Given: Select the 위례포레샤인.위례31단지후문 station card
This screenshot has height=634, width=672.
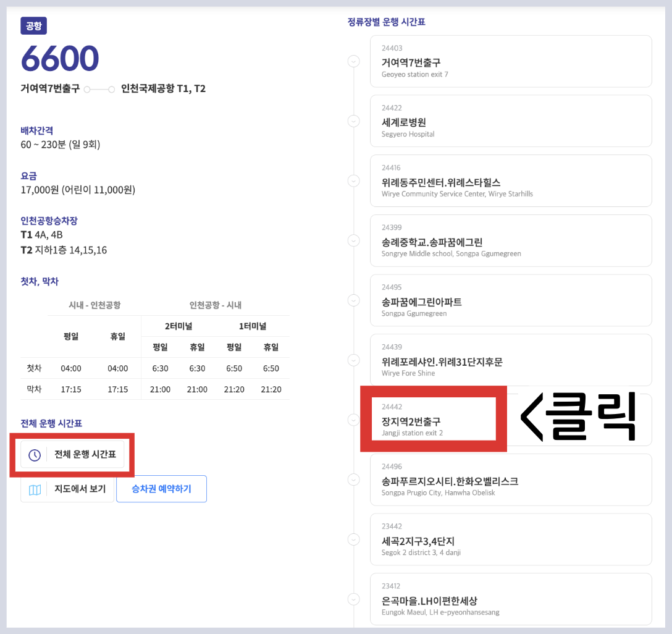Looking at the screenshot, I should pos(511,360).
